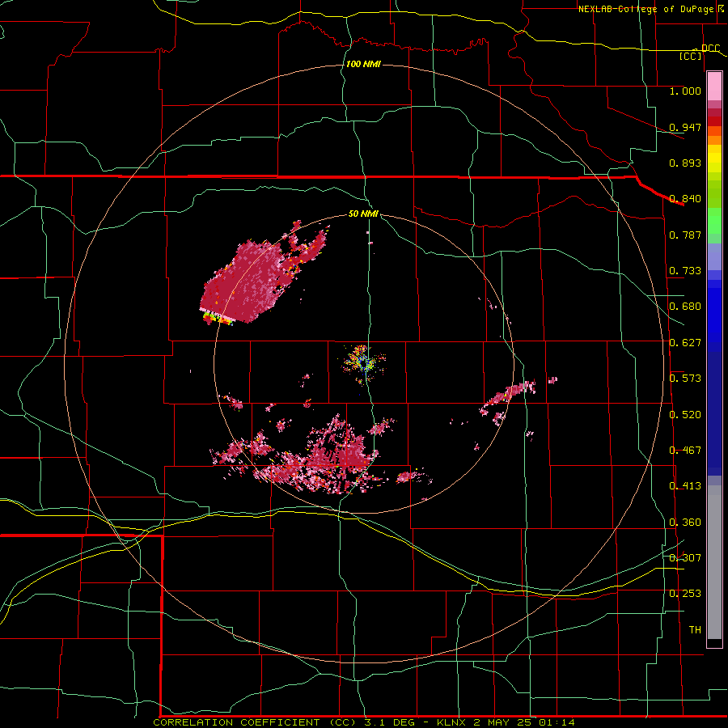Select the 0.467 color scale value
728x728 pixels.
coord(685,451)
